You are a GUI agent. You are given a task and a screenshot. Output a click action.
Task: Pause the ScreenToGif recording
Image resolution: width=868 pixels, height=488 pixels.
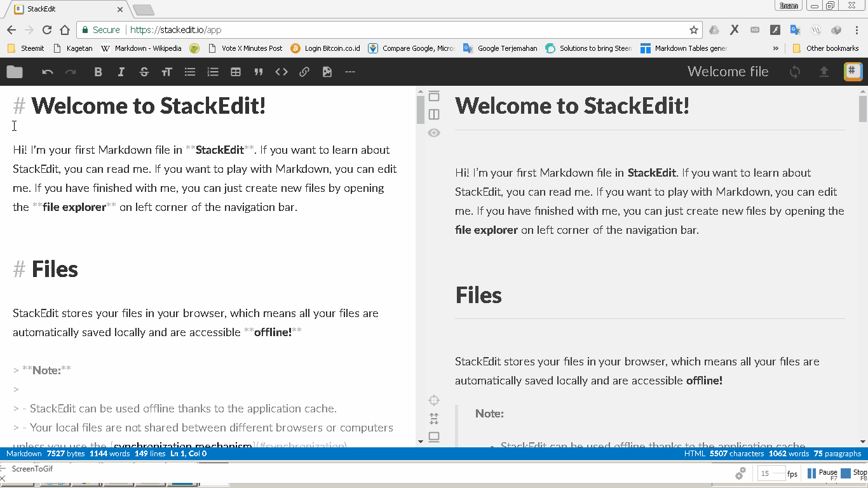coord(822,473)
